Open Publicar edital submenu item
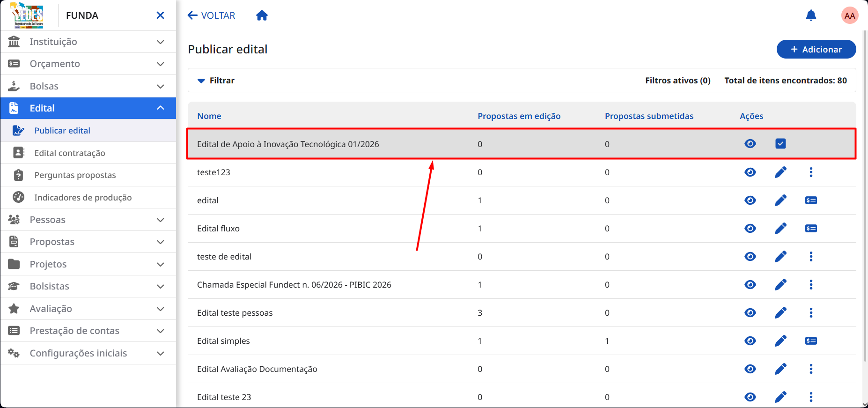868x408 pixels. tap(88, 131)
